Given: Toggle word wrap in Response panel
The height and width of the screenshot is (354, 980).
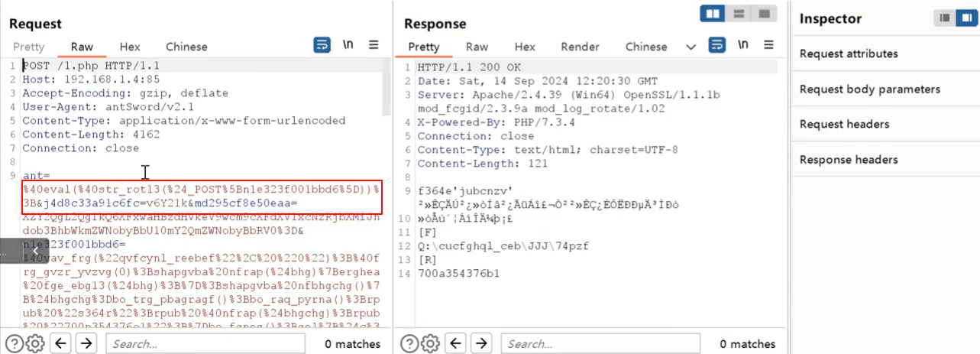Looking at the screenshot, I should [x=716, y=46].
